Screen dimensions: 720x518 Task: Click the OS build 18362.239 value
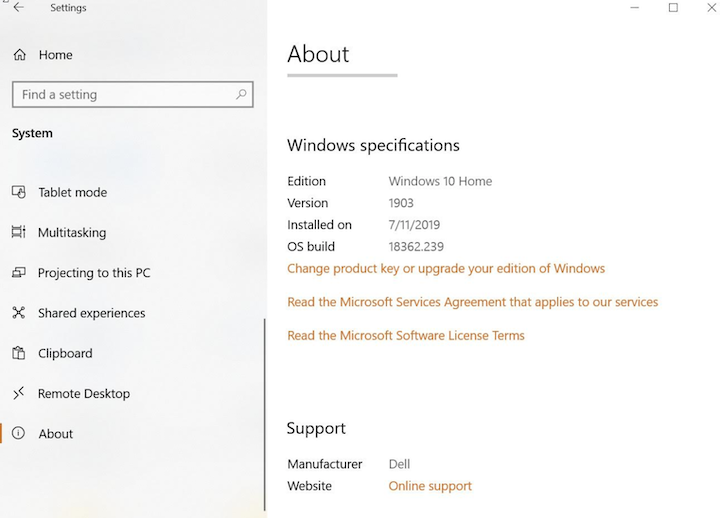416,247
